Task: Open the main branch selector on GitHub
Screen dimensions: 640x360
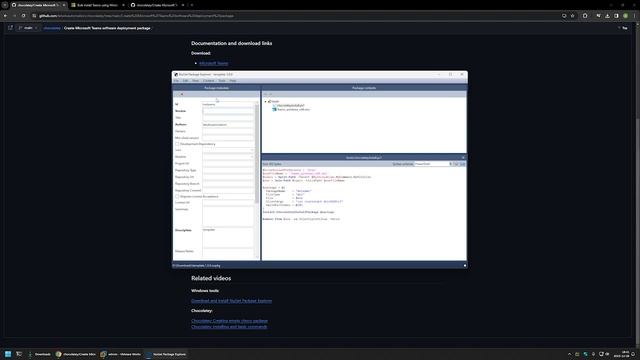Action: [x=28, y=28]
